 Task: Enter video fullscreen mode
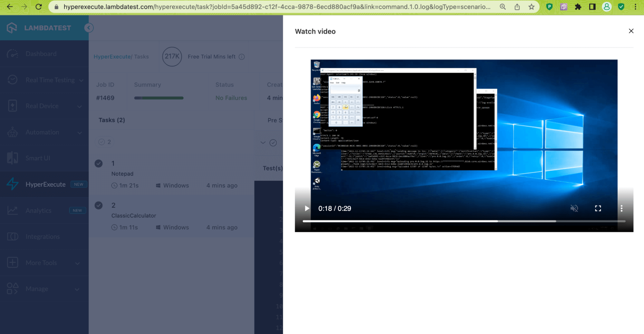[x=598, y=208]
